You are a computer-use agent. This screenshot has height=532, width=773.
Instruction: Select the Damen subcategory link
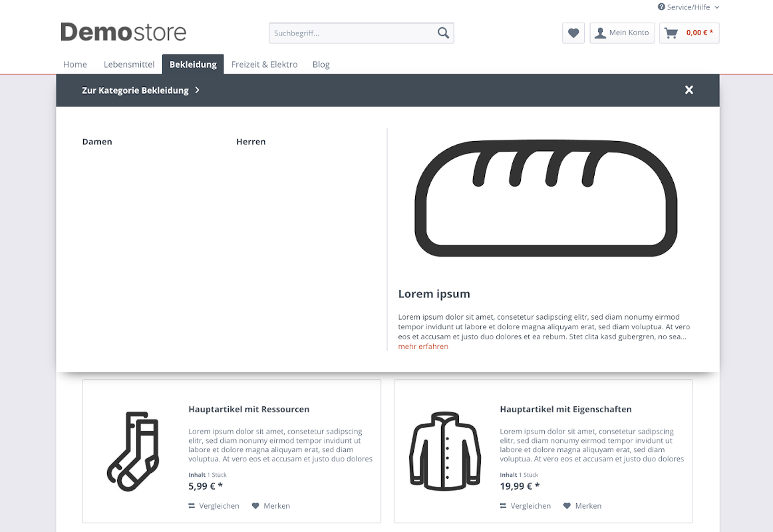pos(97,142)
